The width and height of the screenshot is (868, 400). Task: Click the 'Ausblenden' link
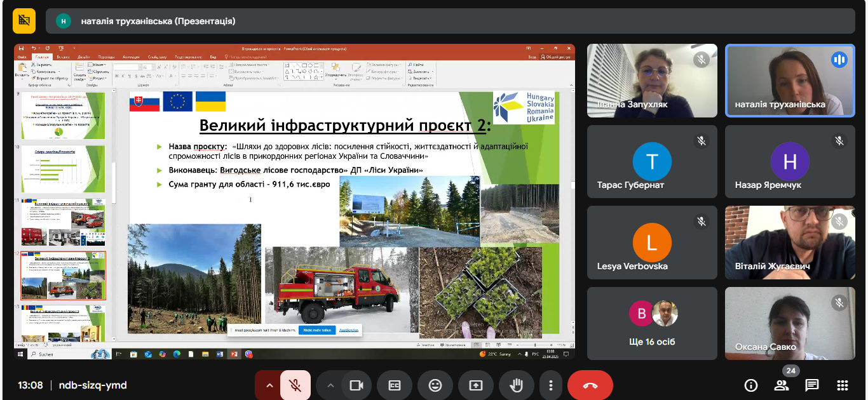click(349, 330)
